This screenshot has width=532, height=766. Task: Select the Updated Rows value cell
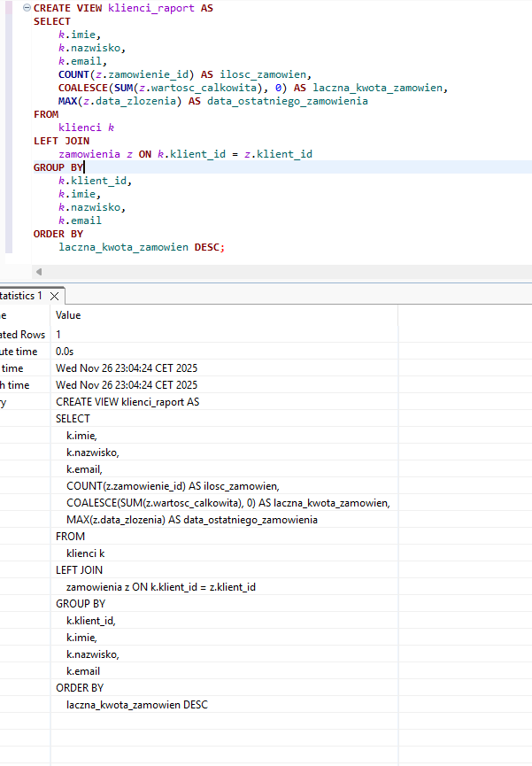(58, 335)
